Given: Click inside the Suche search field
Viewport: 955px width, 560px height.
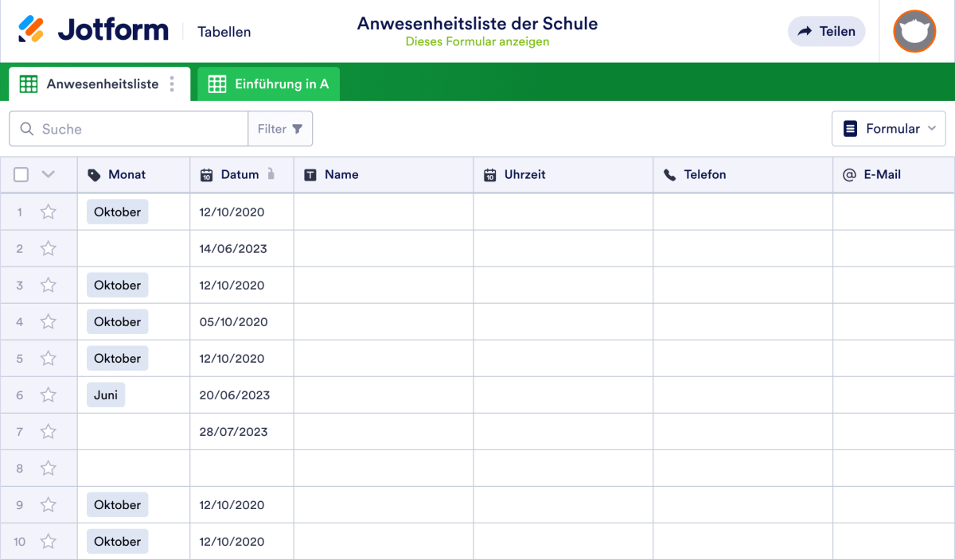Looking at the screenshot, I should pos(127,128).
